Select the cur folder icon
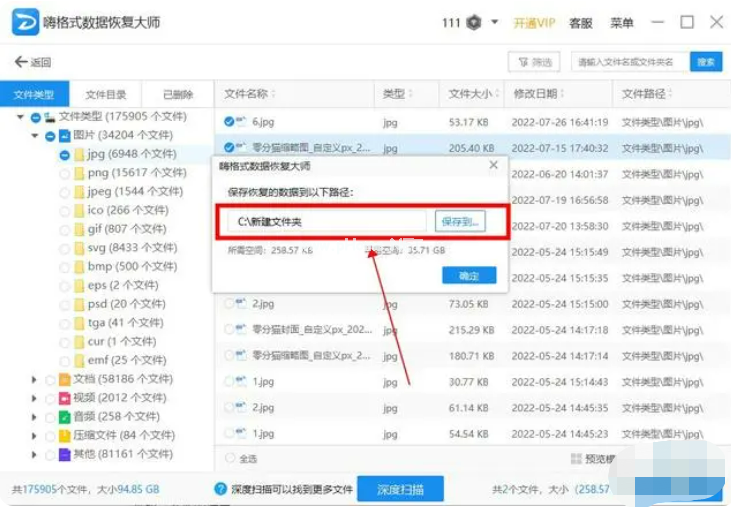 79,342
